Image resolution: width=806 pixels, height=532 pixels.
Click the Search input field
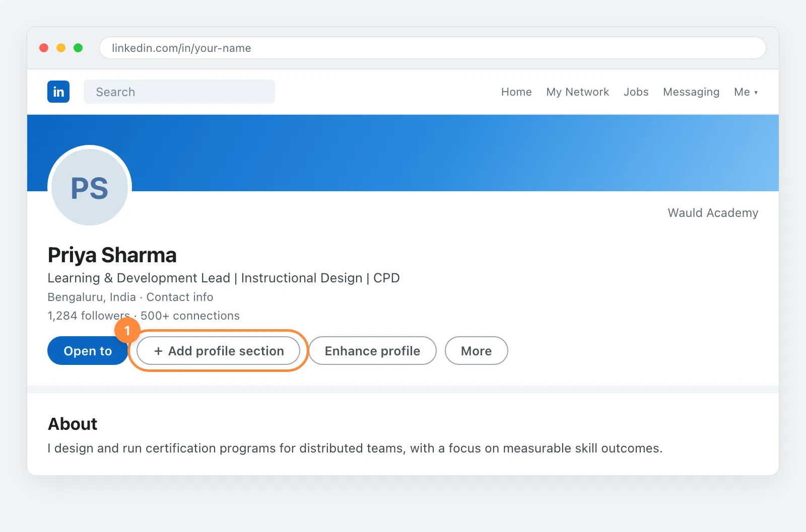[179, 92]
